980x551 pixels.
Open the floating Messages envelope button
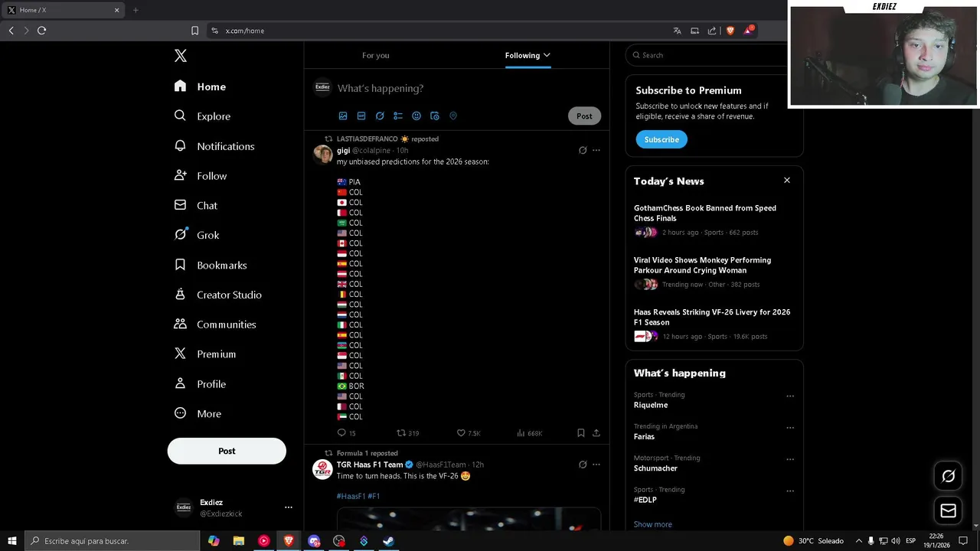[948, 510]
